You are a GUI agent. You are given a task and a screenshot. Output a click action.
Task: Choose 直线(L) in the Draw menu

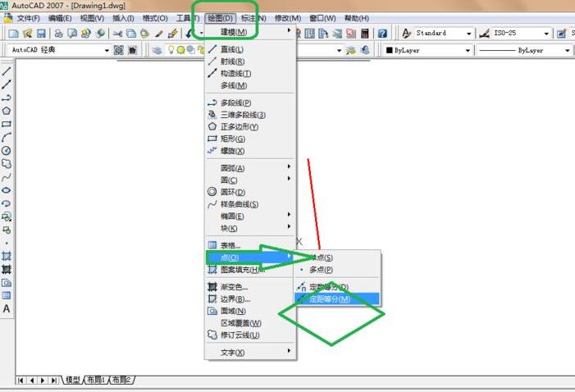[x=250, y=49]
